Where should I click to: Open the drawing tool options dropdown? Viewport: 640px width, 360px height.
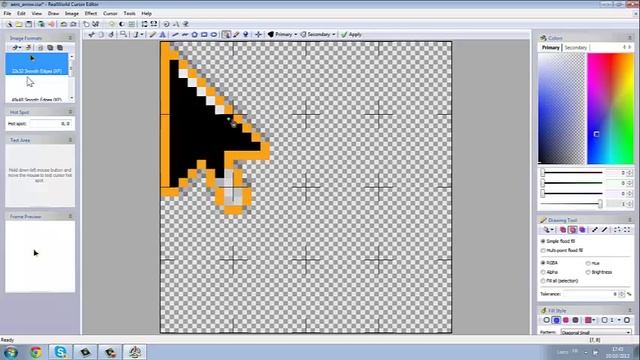[x=549, y=230]
